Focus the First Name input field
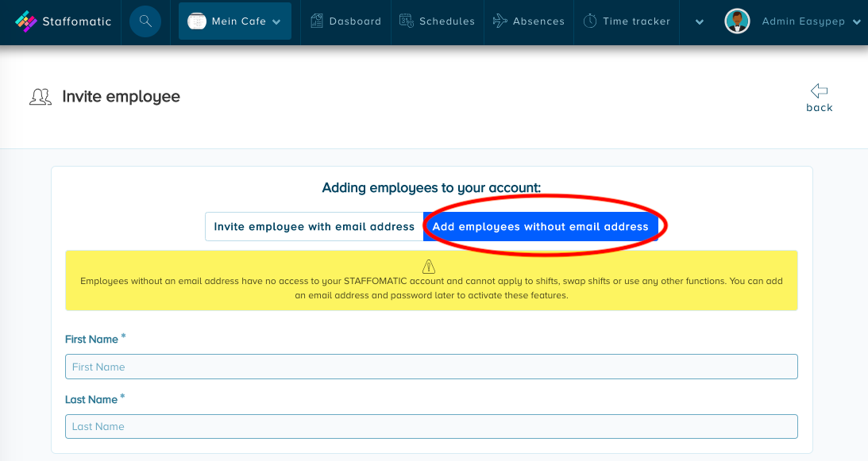 click(431, 367)
